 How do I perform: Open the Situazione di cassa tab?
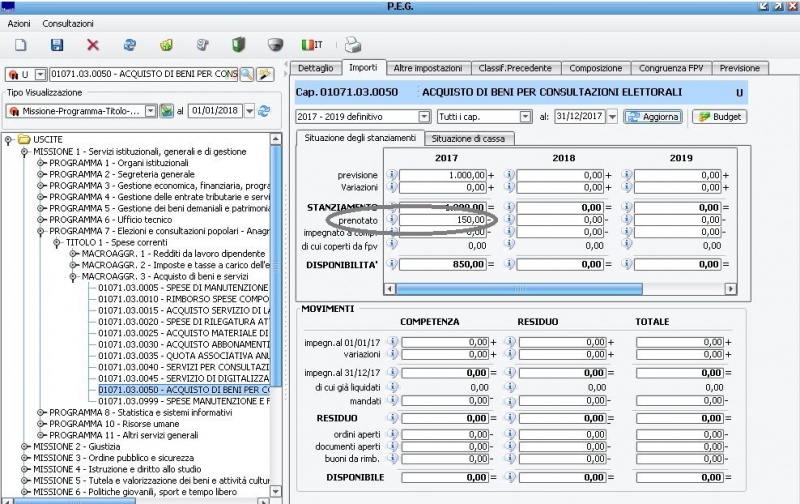[468, 138]
